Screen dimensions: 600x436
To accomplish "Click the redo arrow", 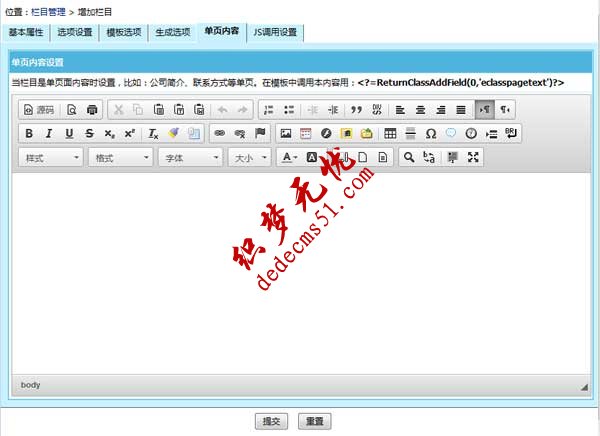I will (243, 110).
